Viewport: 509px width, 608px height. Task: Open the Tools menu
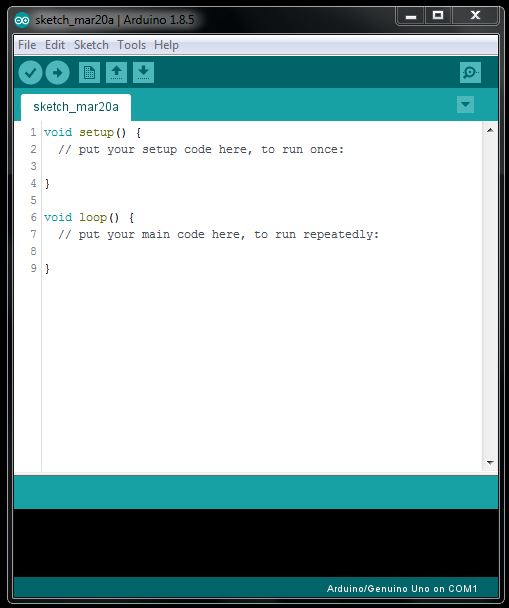(131, 45)
